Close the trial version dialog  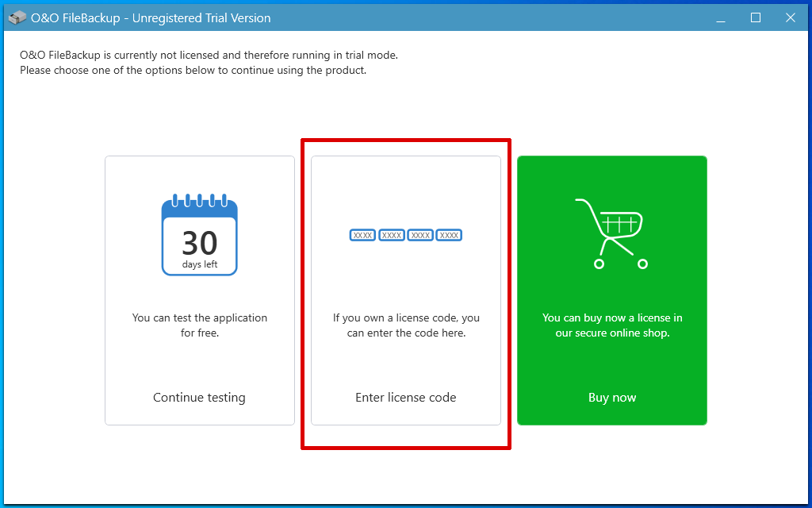click(791, 17)
